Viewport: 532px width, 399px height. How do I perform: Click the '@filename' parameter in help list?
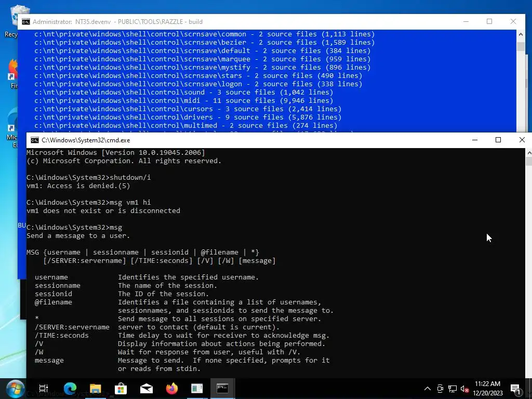54,302
